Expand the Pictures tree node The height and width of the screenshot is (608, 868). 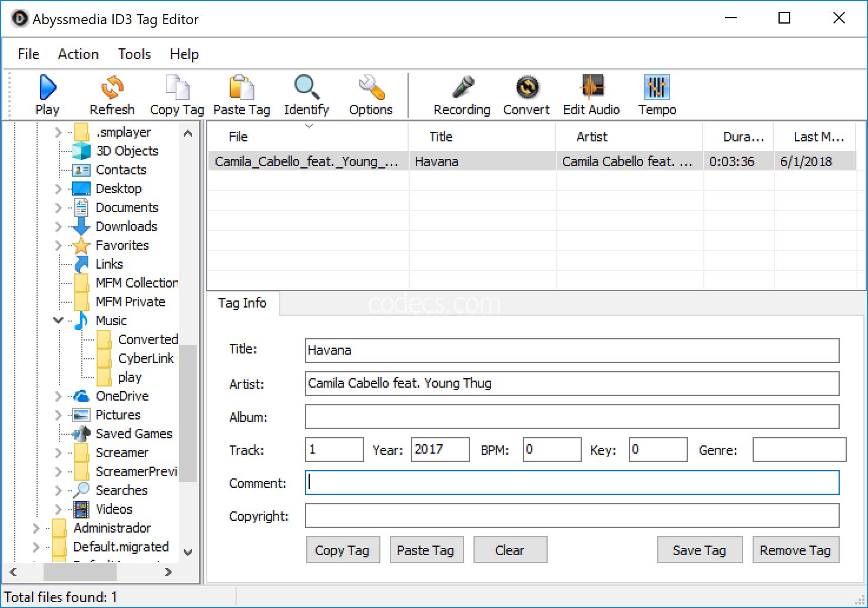(x=58, y=415)
